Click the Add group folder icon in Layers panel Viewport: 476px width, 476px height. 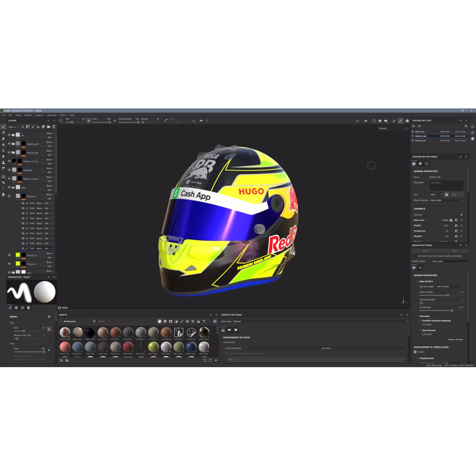click(x=48, y=127)
